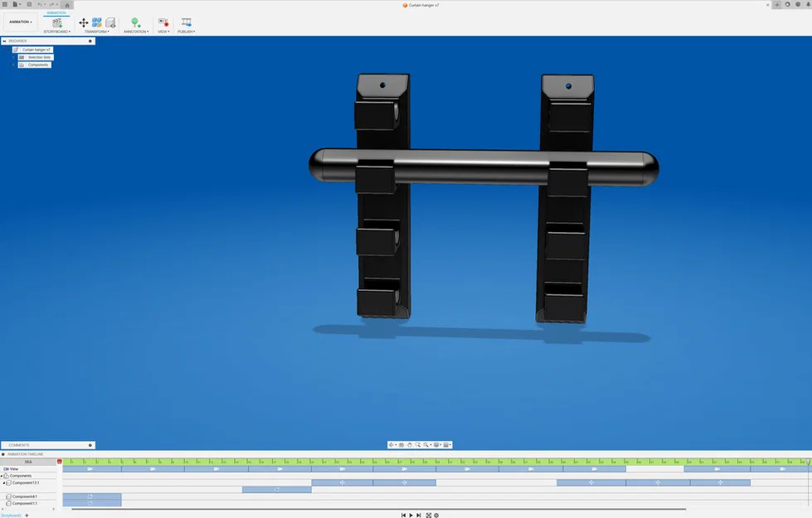Click the Auto Explode components icon
Image resolution: width=812 pixels, height=518 pixels.
[x=97, y=22]
